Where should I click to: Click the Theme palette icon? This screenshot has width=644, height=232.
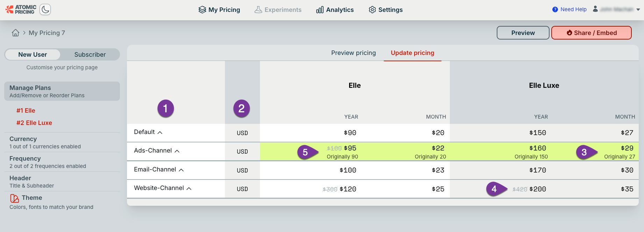click(14, 198)
